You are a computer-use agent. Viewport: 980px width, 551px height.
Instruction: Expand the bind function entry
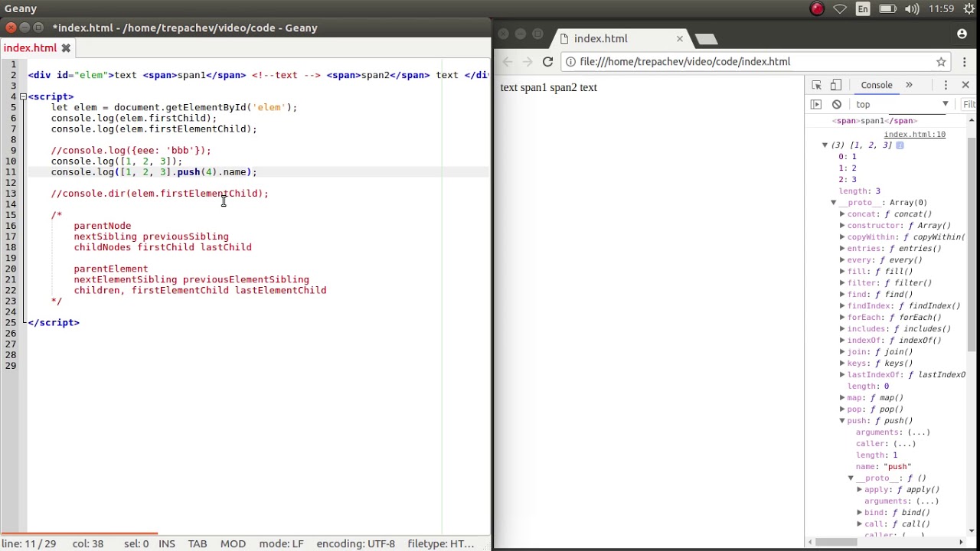coord(859,513)
